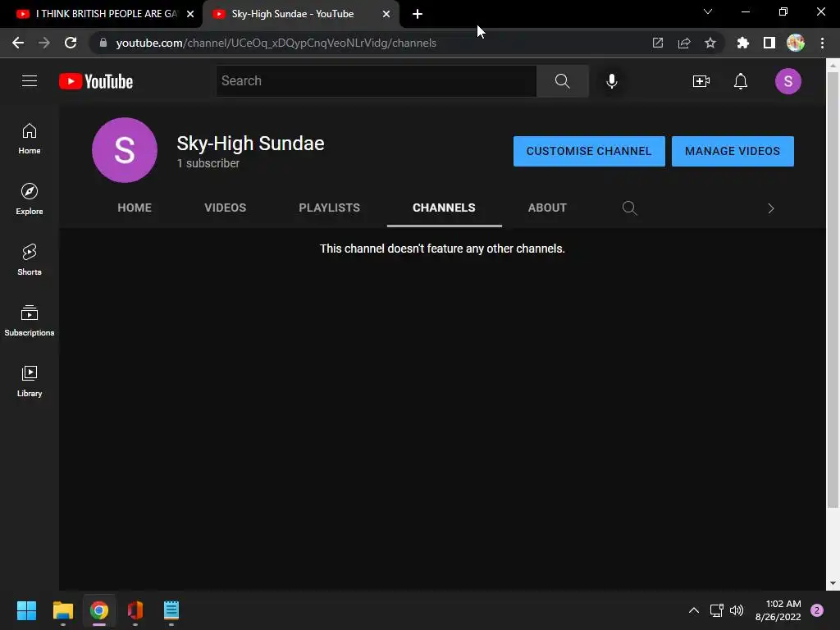
Task: Open Windows Start menu
Action: (x=26, y=610)
